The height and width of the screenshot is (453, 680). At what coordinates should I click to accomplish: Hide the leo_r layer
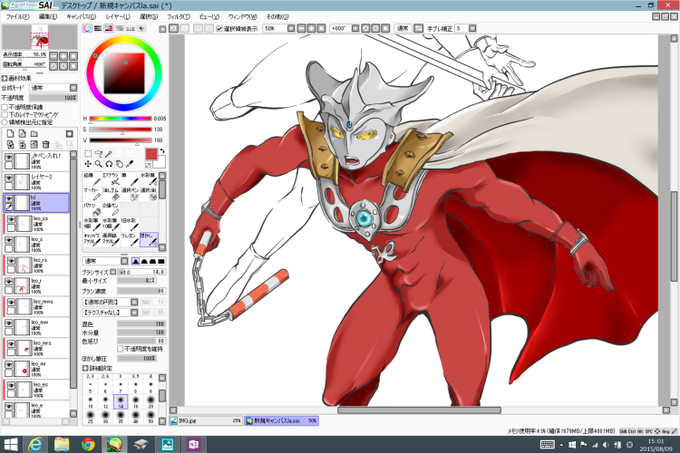click(9, 282)
